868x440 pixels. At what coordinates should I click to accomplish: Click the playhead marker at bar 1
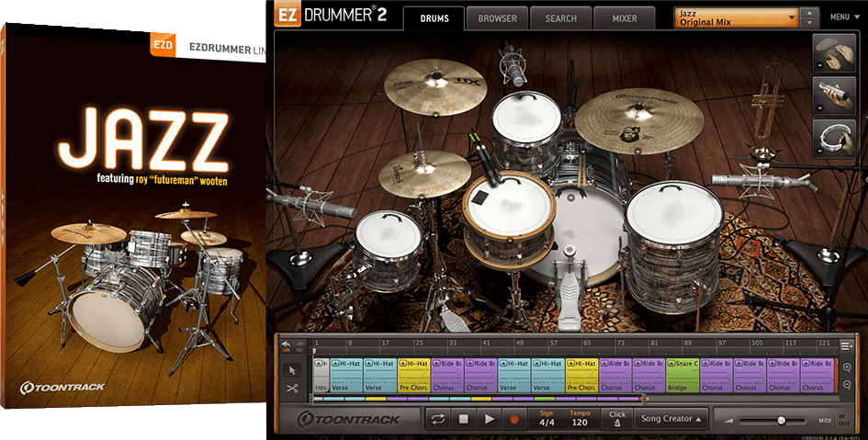(x=314, y=351)
